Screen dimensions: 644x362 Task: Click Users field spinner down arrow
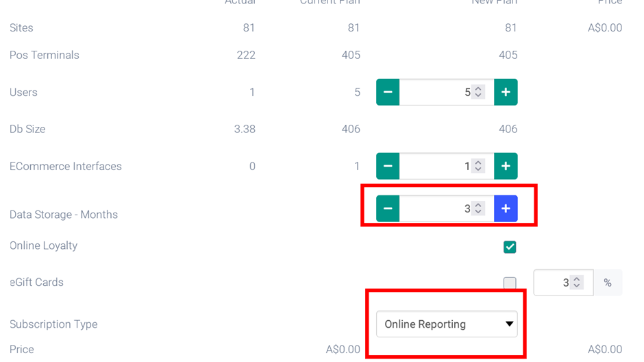[478, 96]
